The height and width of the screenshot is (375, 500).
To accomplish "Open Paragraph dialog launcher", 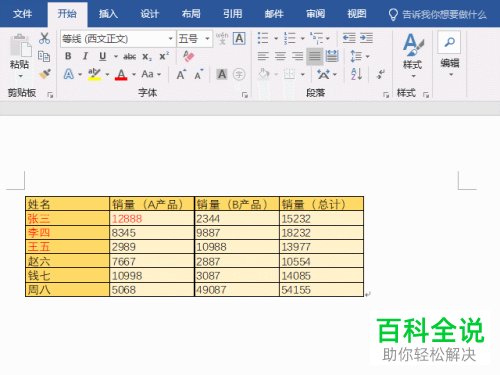I will tap(386, 95).
